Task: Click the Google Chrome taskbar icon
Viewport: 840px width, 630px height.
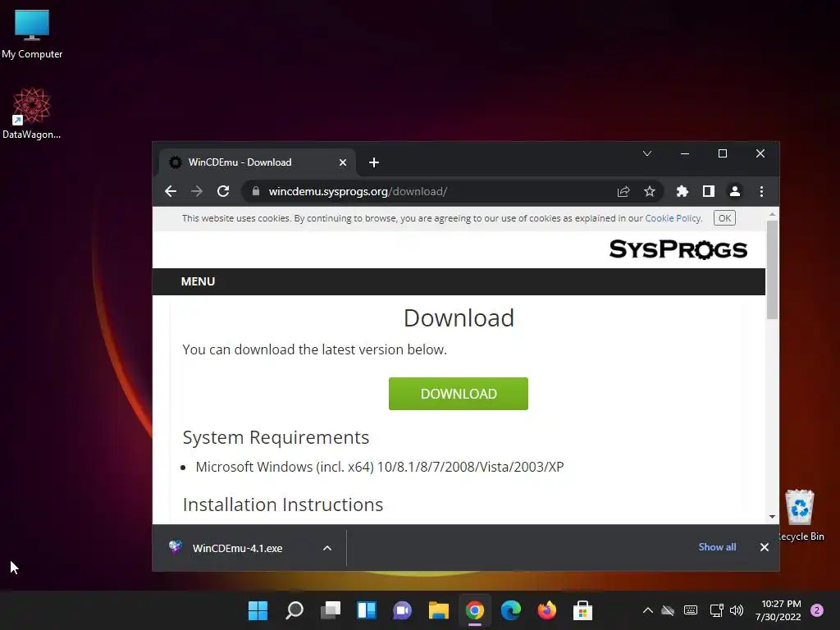Action: tap(475, 610)
